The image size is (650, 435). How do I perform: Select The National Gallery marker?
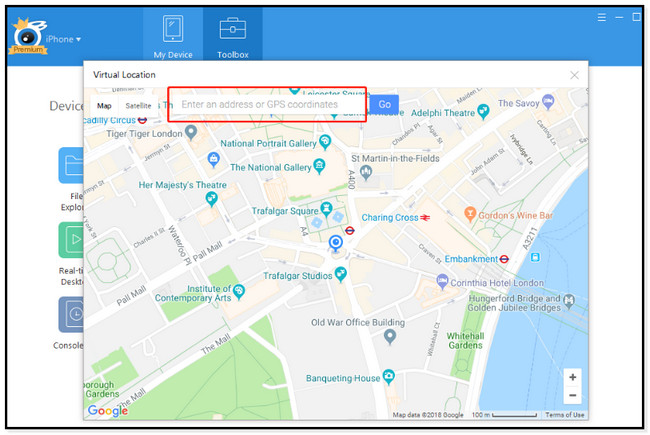coord(319,166)
